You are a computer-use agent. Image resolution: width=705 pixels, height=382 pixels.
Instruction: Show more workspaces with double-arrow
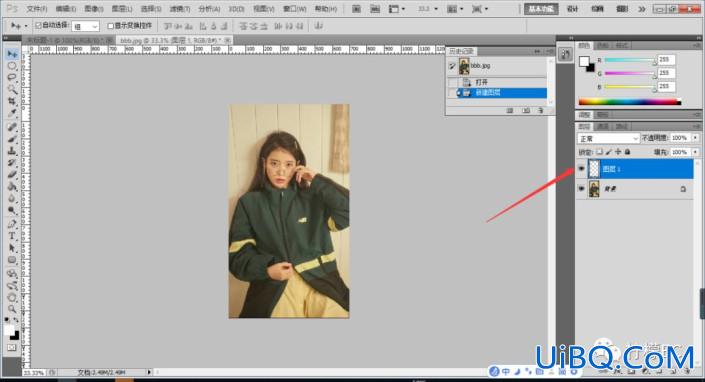click(x=642, y=9)
